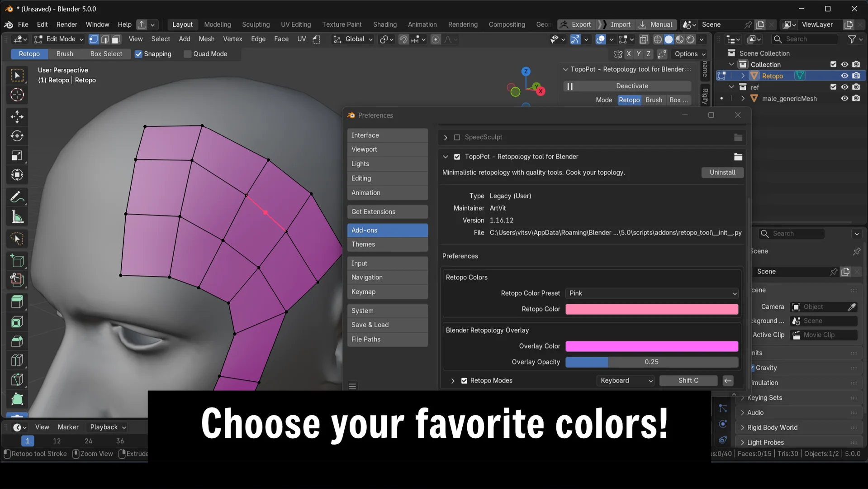Select the Measure tool
The width and height of the screenshot is (868, 489).
(17, 217)
